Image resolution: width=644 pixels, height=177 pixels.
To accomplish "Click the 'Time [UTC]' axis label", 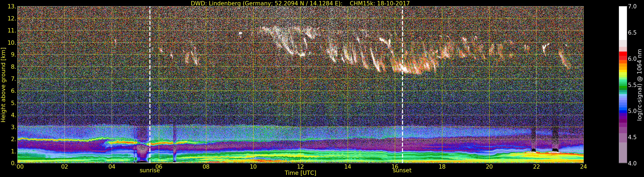I will [300, 173].
